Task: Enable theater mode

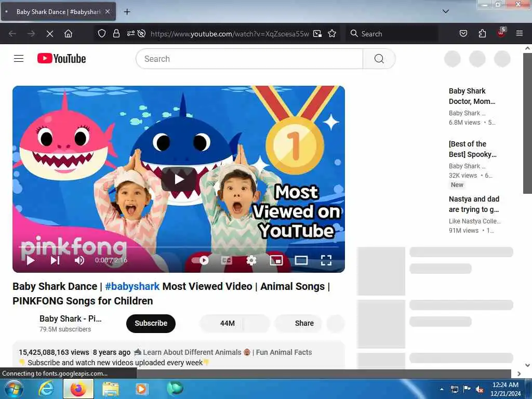Action: (301, 260)
